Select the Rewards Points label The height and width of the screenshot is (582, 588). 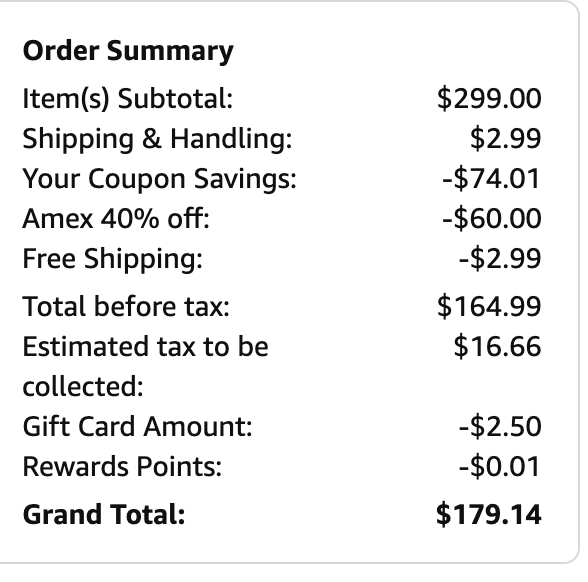pos(122,467)
